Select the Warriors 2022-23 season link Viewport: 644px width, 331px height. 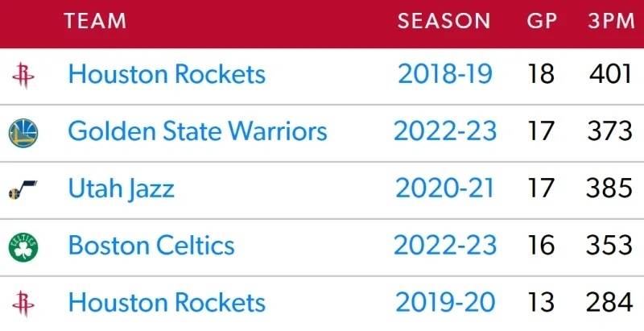(x=445, y=131)
